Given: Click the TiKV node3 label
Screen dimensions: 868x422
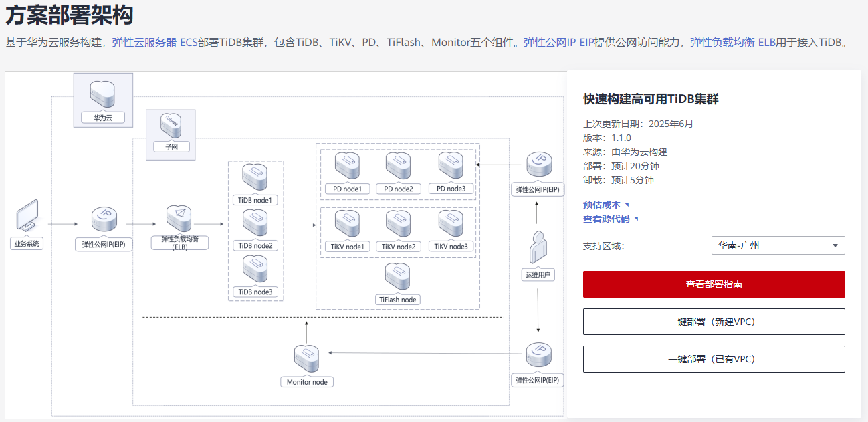Looking at the screenshot, I should point(451,247).
